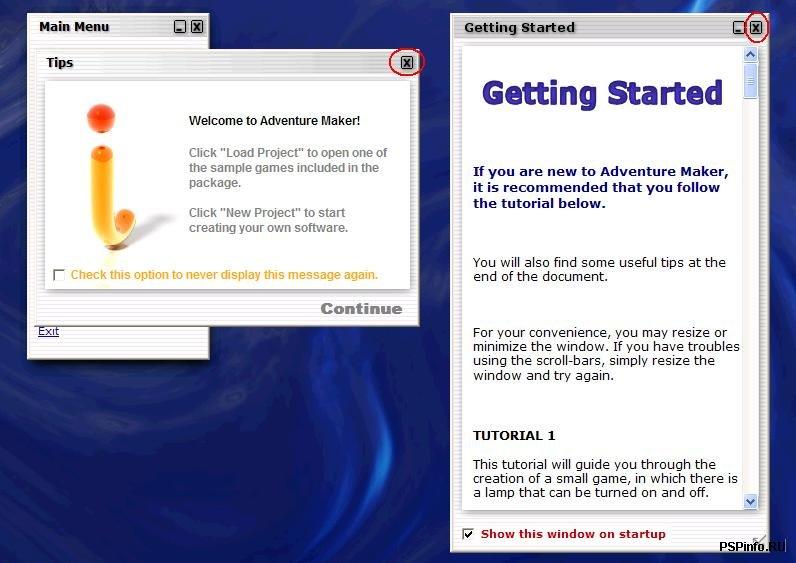
Task: Minimize the Getting Started window
Action: pos(739,28)
